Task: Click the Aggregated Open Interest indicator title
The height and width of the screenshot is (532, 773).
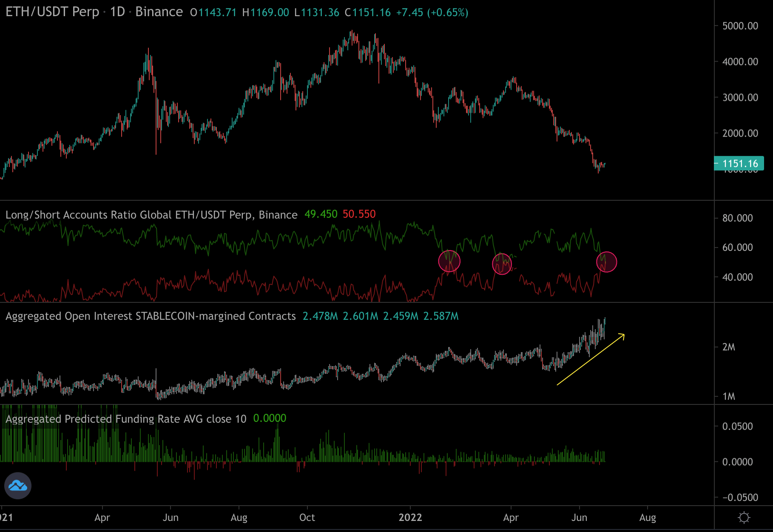Action: coord(151,316)
